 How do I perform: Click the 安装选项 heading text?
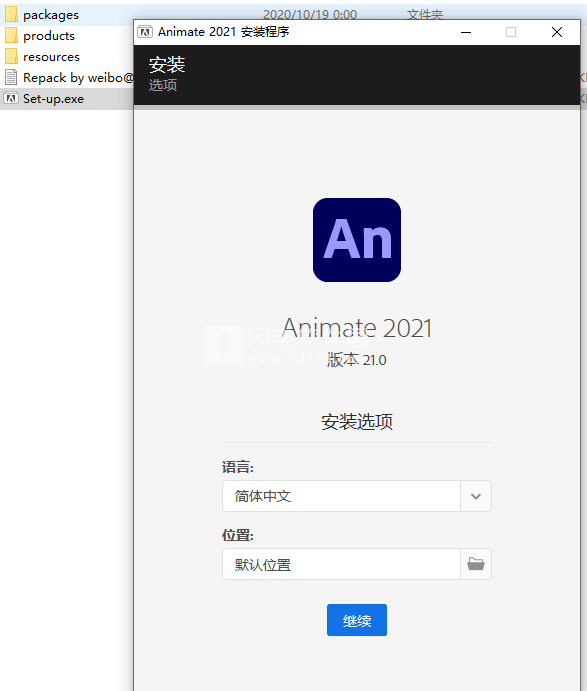click(357, 422)
